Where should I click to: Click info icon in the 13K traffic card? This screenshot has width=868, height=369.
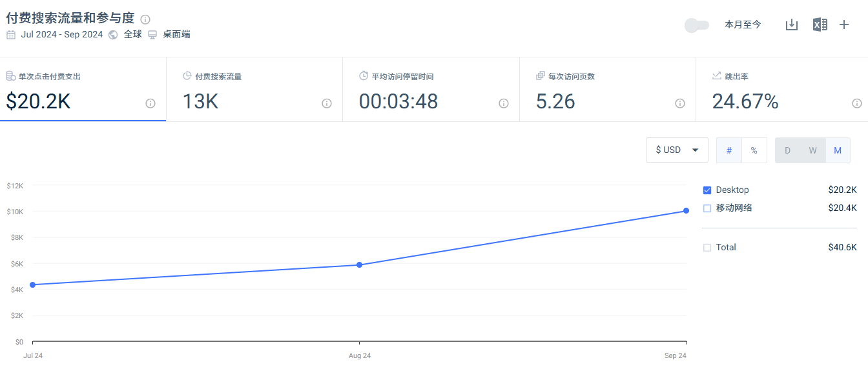327,103
